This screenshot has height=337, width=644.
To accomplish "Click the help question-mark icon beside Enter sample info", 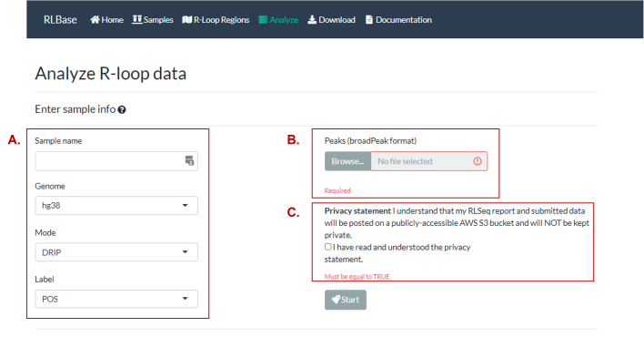I will click(122, 110).
